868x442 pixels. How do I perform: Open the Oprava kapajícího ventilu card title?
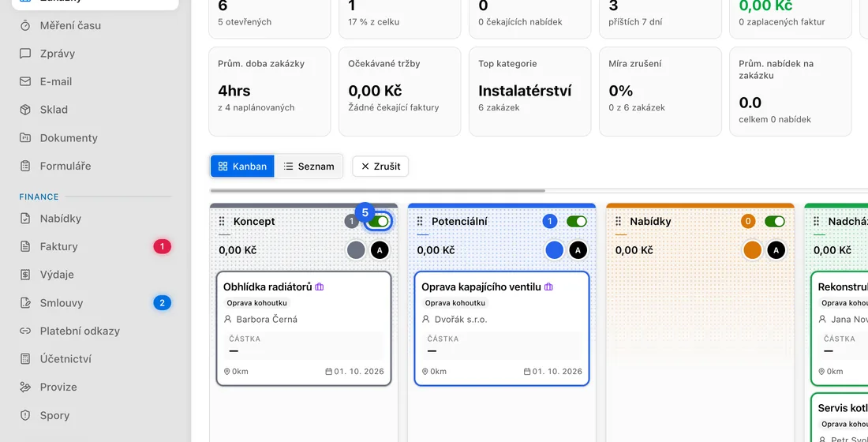pos(481,287)
